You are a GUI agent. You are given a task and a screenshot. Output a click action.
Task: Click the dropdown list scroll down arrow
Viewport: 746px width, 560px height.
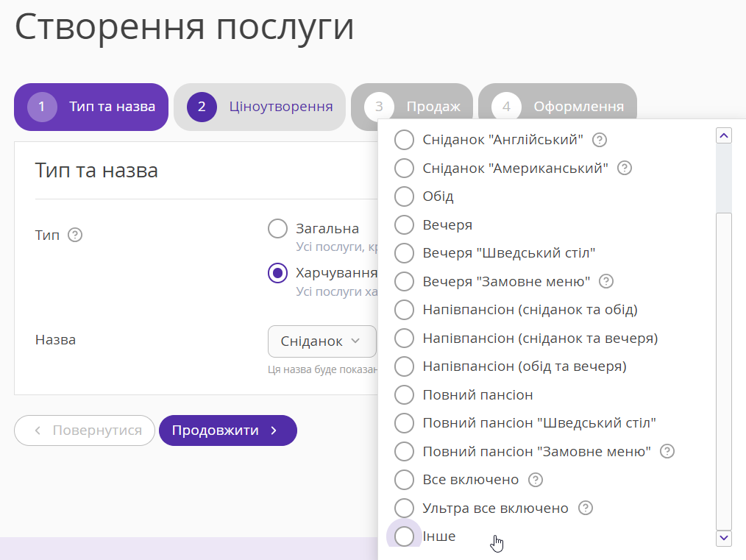coord(724,538)
